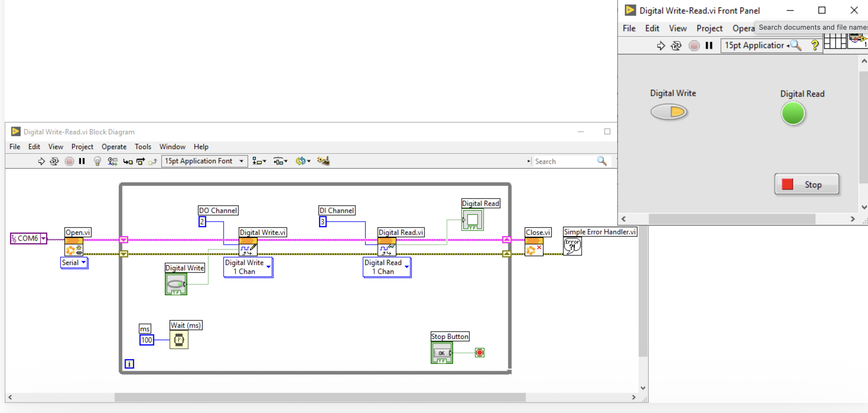This screenshot has height=413, width=868.
Task: Toggle Highlight Execution light bulb
Action: (x=97, y=161)
